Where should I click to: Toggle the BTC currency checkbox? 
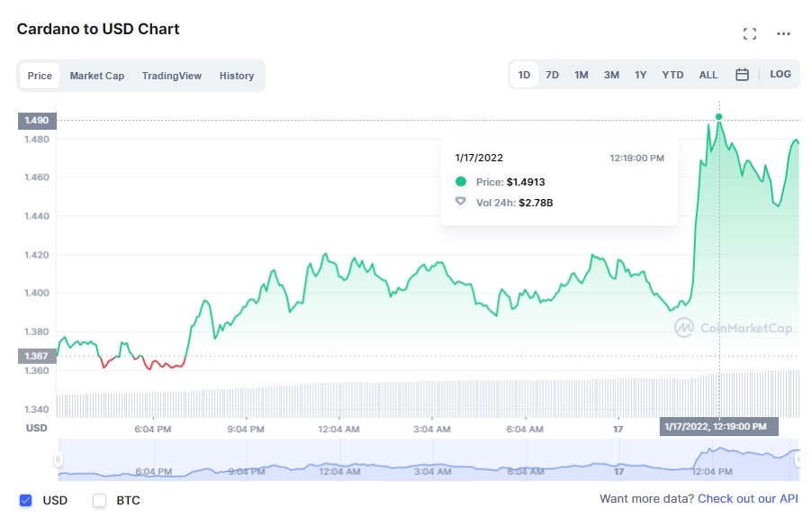100,500
